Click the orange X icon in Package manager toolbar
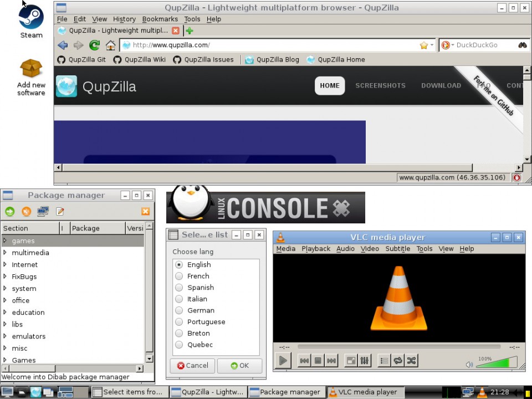The image size is (532, 399). 146,211
